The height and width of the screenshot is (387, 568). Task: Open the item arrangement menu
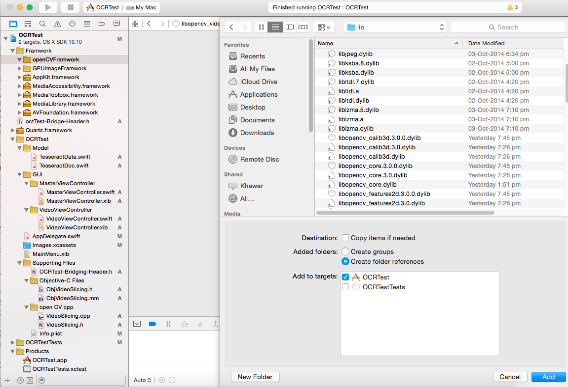point(324,27)
